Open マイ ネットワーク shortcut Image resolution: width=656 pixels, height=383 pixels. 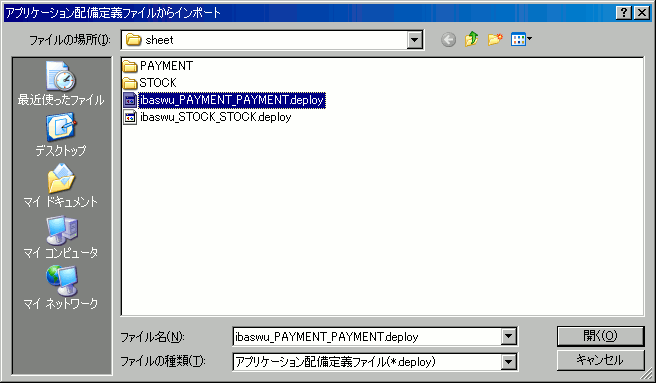point(61,288)
